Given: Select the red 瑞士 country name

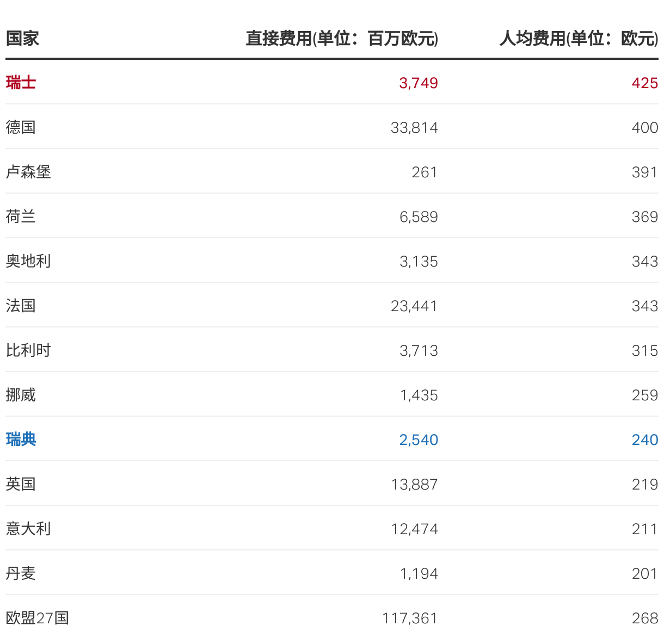Looking at the screenshot, I should (21, 83).
